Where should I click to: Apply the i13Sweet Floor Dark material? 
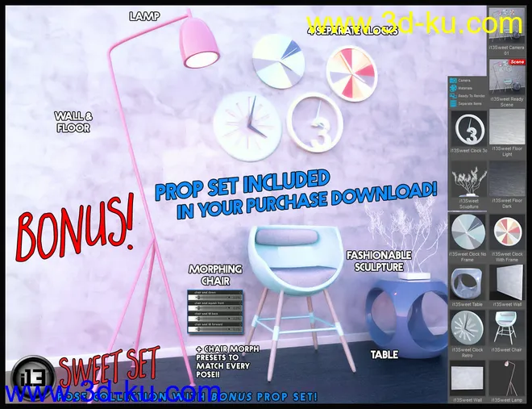coord(506,183)
